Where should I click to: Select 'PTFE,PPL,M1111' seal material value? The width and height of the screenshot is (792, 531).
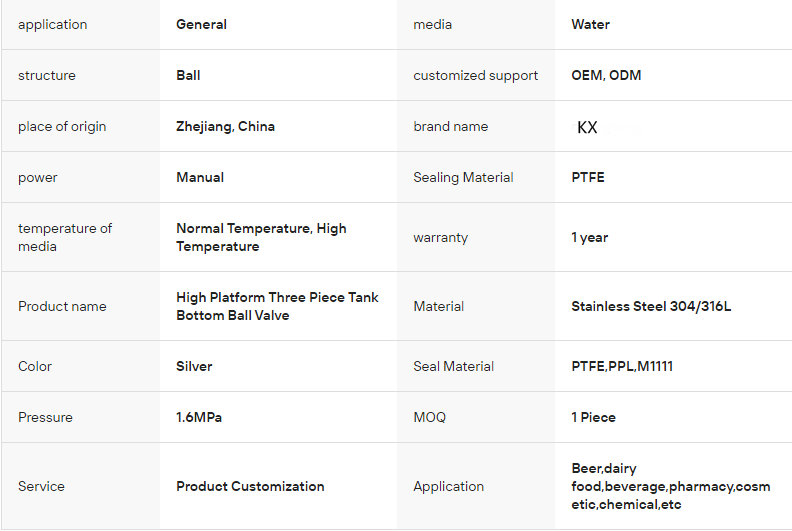(622, 366)
